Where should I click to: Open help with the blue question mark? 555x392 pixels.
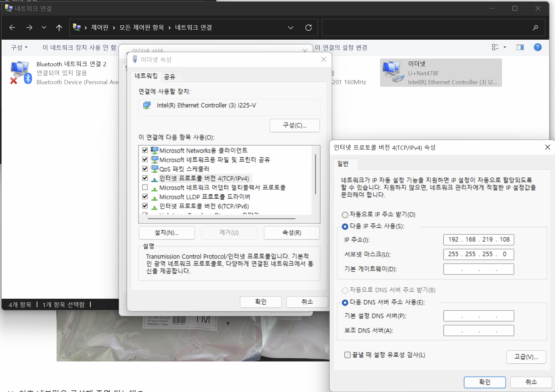pos(538,47)
